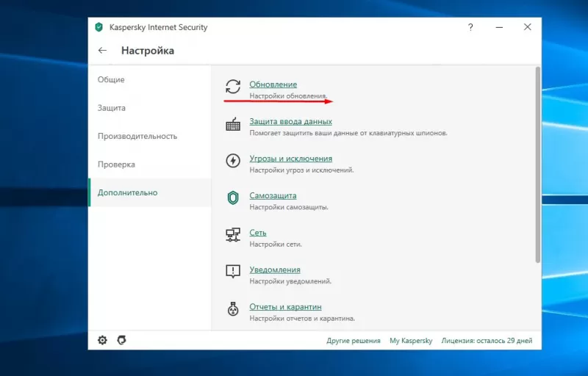Click the Kaspersky shield logo icon
The width and height of the screenshot is (588, 376).
(x=99, y=27)
